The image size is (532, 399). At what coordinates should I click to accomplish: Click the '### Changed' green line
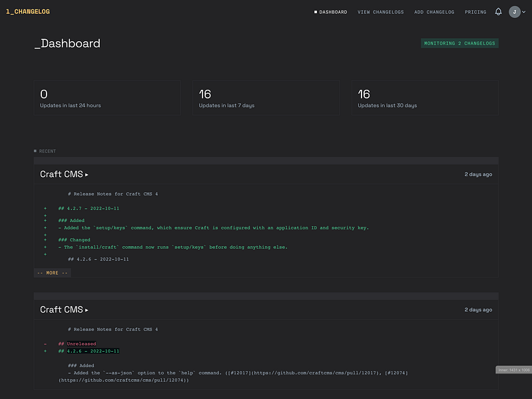click(x=75, y=239)
